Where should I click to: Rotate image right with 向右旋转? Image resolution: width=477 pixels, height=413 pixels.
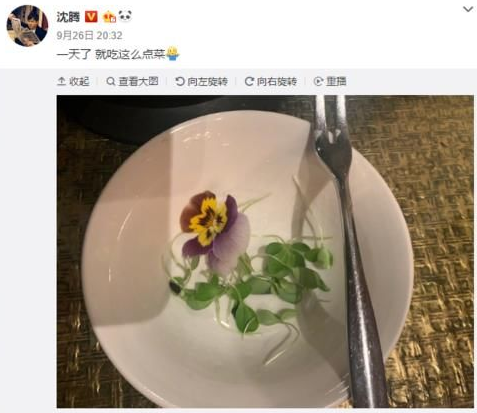271,81
